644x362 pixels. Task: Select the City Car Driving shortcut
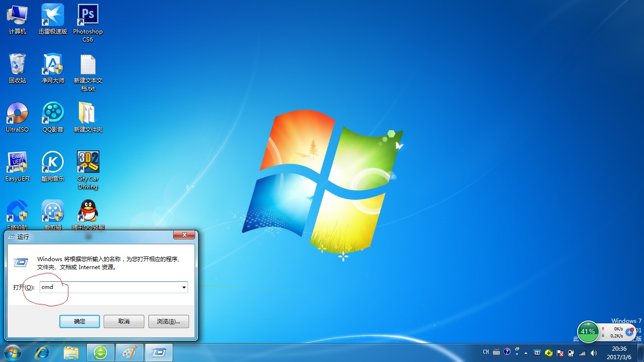(88, 163)
